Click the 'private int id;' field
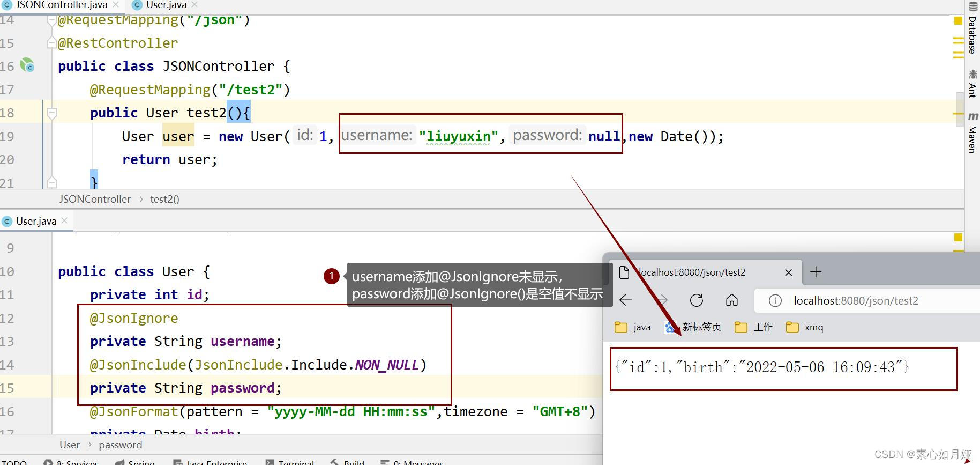 [149, 294]
